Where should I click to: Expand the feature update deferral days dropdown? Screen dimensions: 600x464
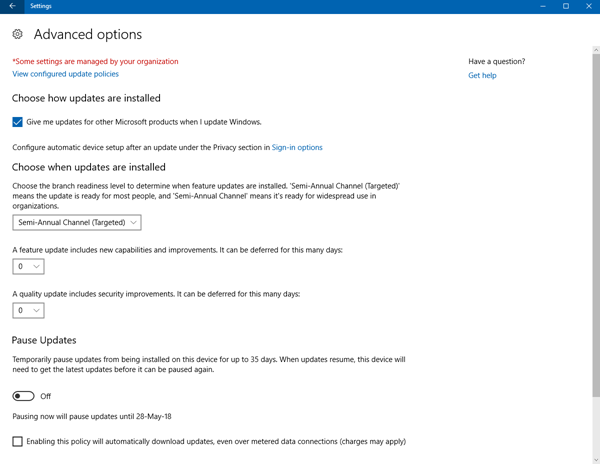[x=28, y=267]
